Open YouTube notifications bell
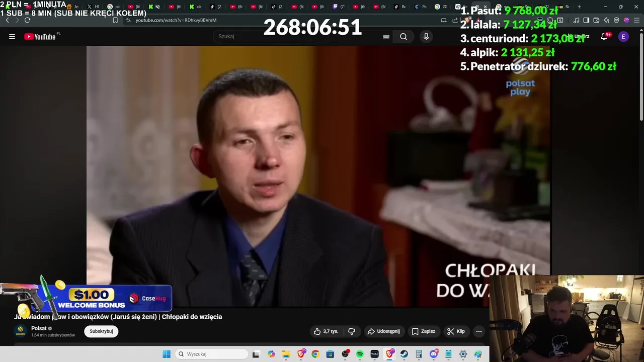The height and width of the screenshot is (362, 644). 605,36
